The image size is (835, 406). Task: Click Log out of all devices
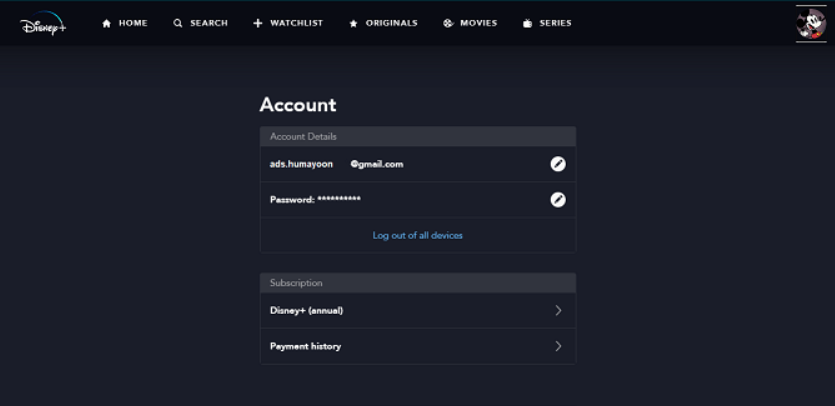pos(418,236)
